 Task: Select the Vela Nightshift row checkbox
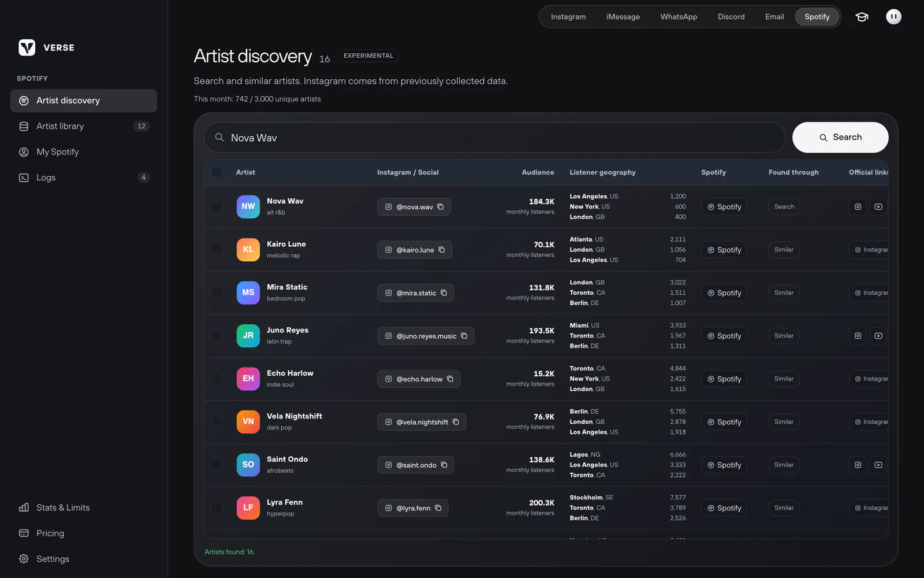(217, 422)
